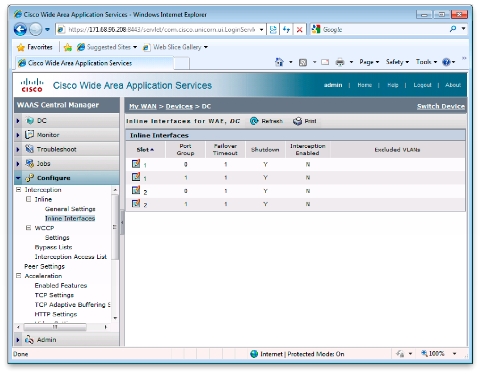Open the browser Help question-mark menu
482x376 pixels.
(448, 62)
